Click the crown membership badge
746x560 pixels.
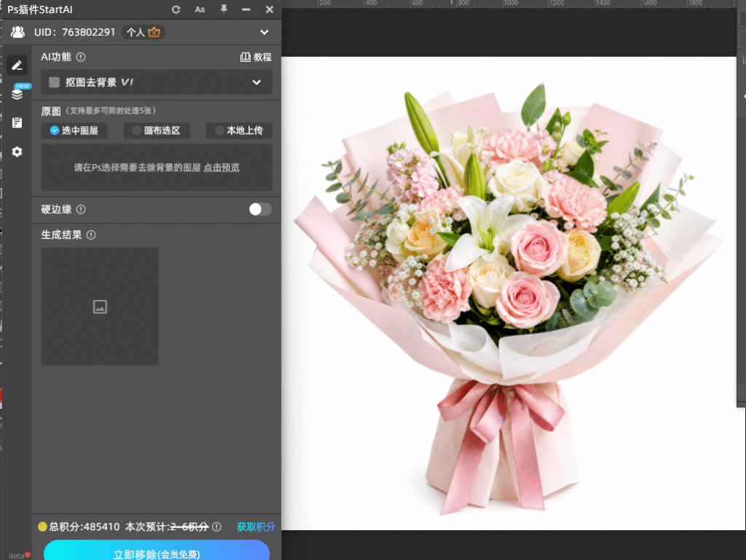point(154,32)
